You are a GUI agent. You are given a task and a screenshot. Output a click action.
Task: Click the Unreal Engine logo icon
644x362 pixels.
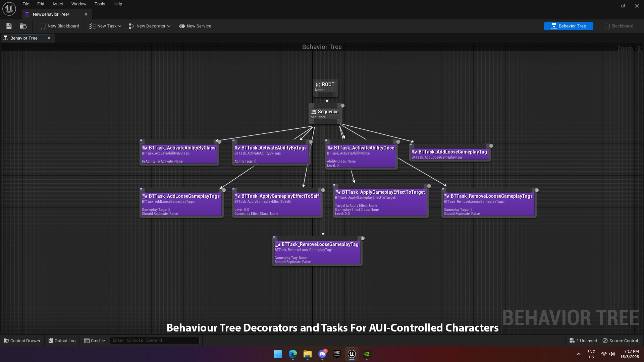(x=9, y=9)
